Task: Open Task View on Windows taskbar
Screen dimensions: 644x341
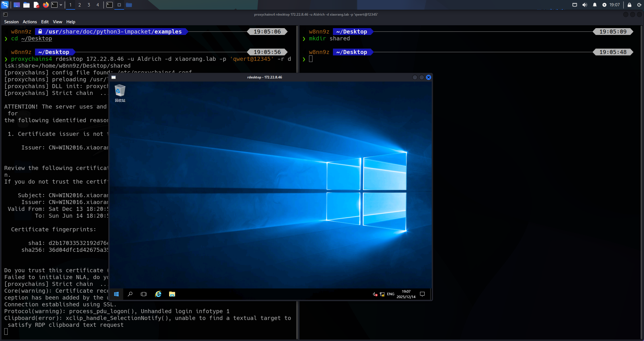Action: click(144, 294)
